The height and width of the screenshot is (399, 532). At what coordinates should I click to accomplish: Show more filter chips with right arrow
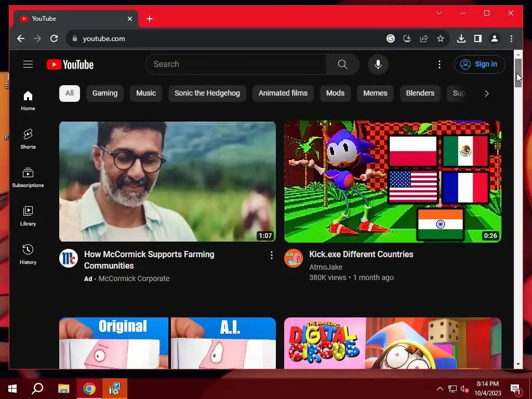486,94
